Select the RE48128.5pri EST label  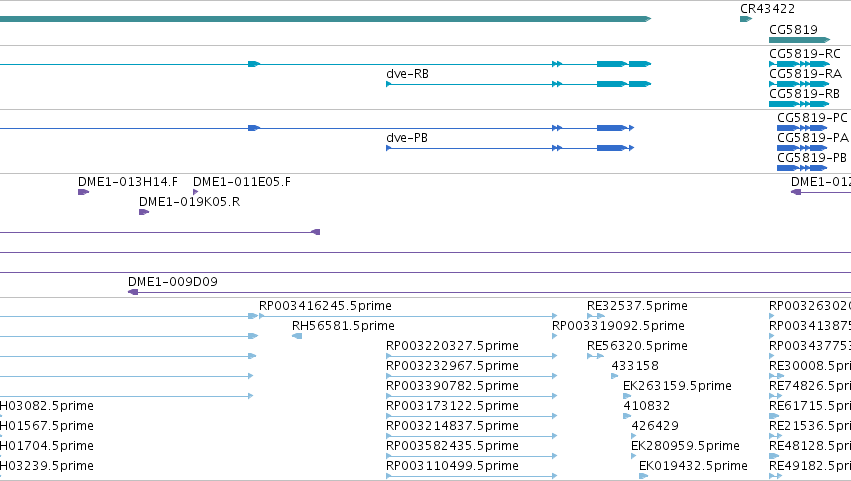(x=810, y=446)
